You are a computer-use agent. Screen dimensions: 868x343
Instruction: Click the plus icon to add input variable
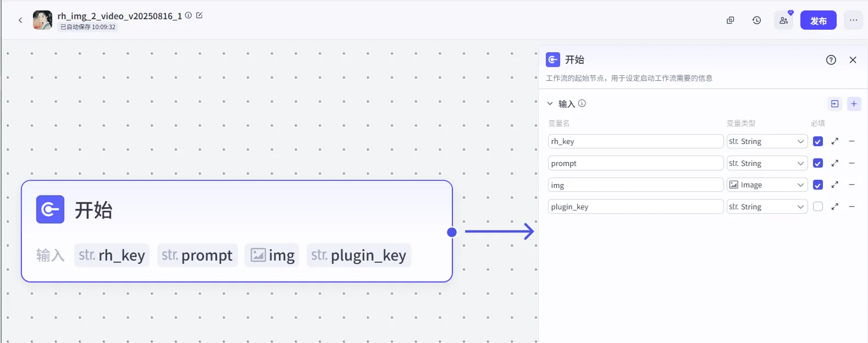pyautogui.click(x=854, y=104)
